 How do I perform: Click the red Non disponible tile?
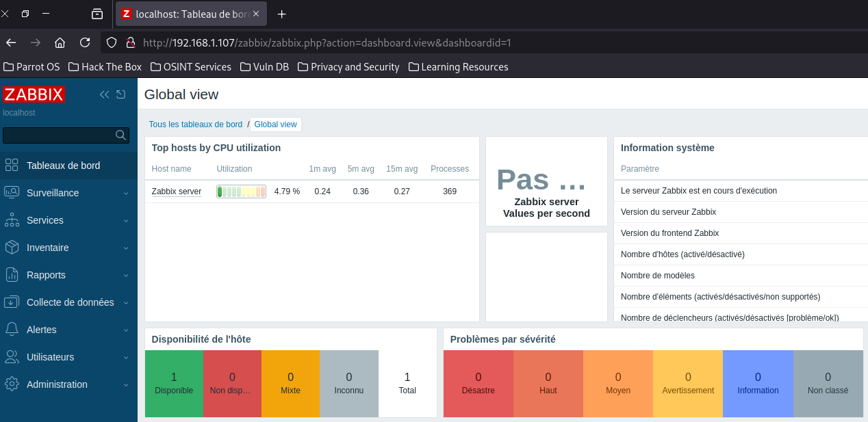tap(232, 384)
